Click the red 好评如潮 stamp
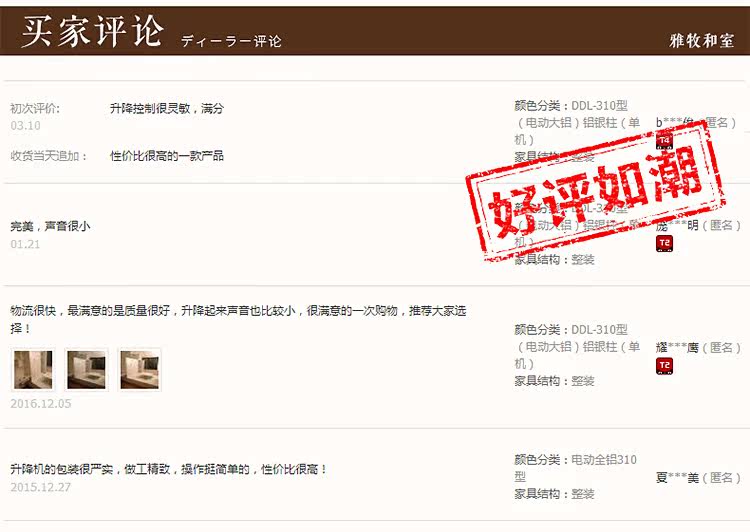The width and height of the screenshot is (750, 532). [x=595, y=190]
